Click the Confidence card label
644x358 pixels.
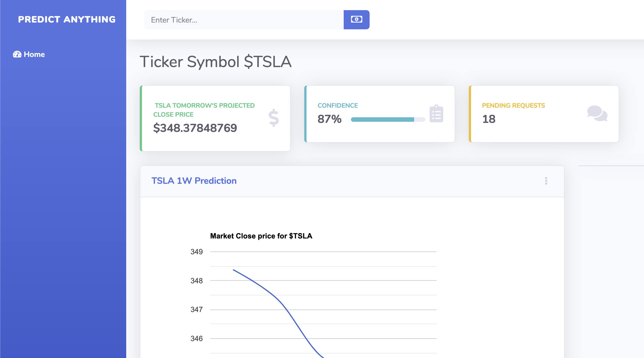click(338, 105)
